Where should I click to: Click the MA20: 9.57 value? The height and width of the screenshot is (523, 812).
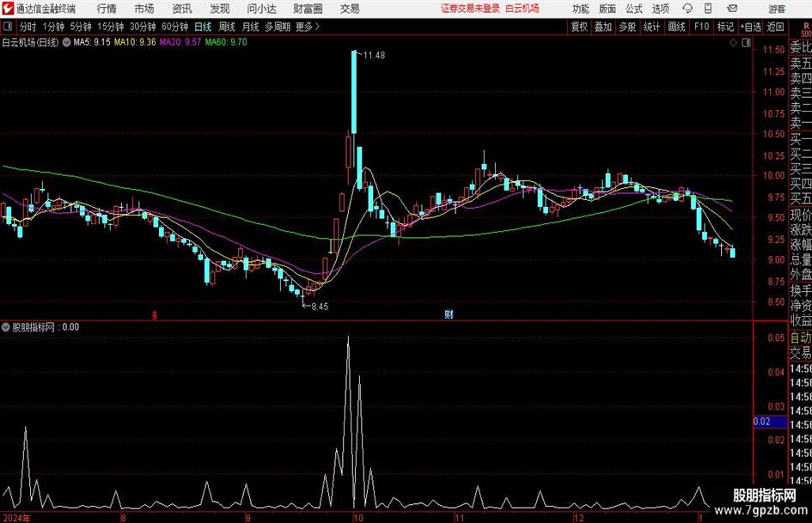pyautogui.click(x=180, y=42)
